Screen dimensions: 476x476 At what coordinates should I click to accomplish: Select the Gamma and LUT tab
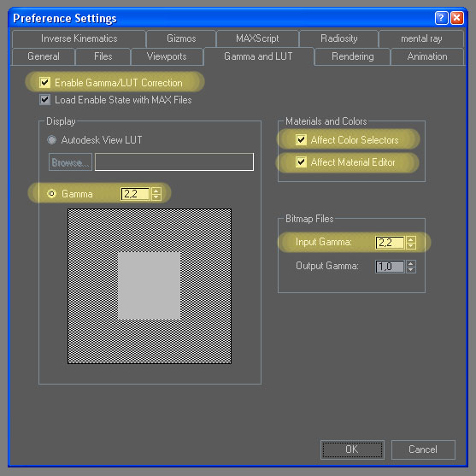[x=258, y=56]
